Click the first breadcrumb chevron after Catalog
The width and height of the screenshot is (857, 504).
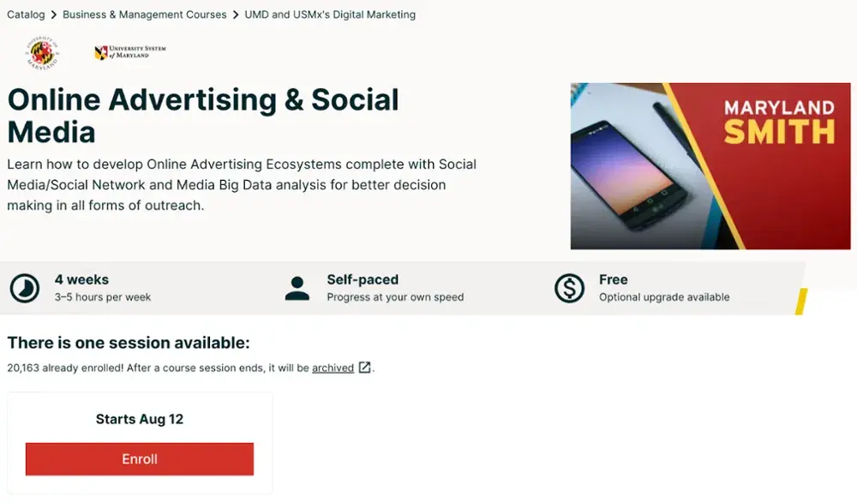(53, 15)
